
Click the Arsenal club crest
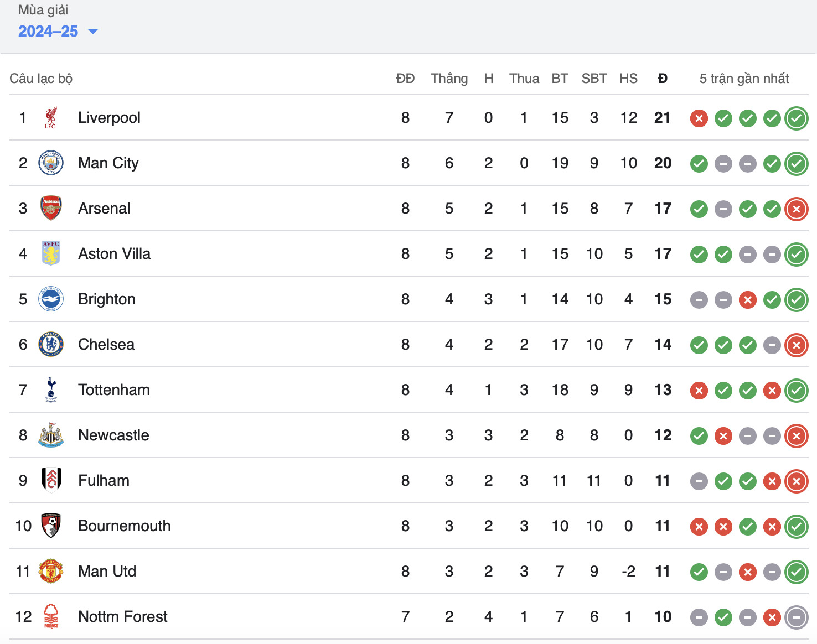tap(51, 209)
